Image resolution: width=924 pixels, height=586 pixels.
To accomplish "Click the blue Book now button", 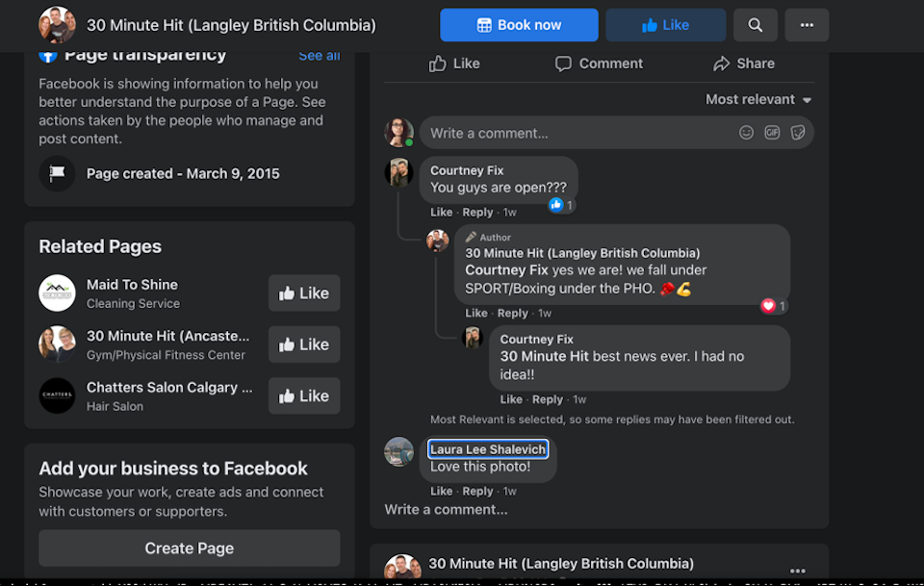I will pyautogui.click(x=519, y=25).
